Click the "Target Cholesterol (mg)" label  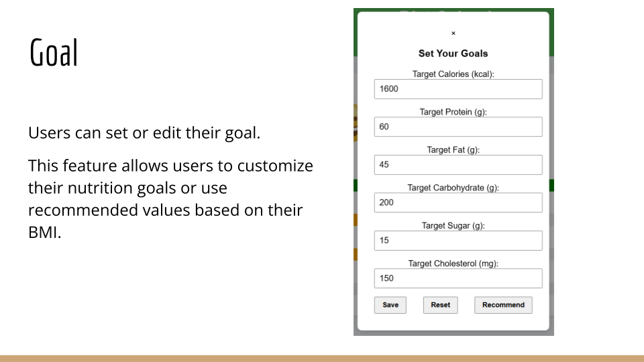click(453, 263)
